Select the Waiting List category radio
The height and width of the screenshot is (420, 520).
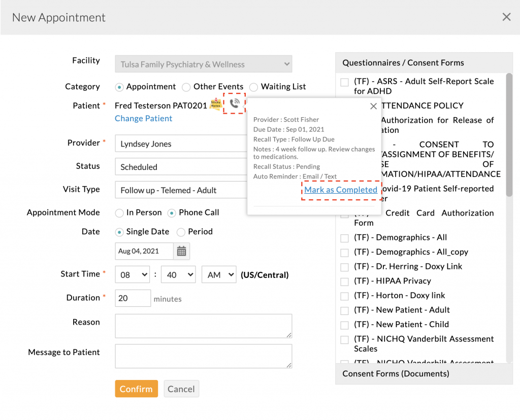[x=254, y=87]
